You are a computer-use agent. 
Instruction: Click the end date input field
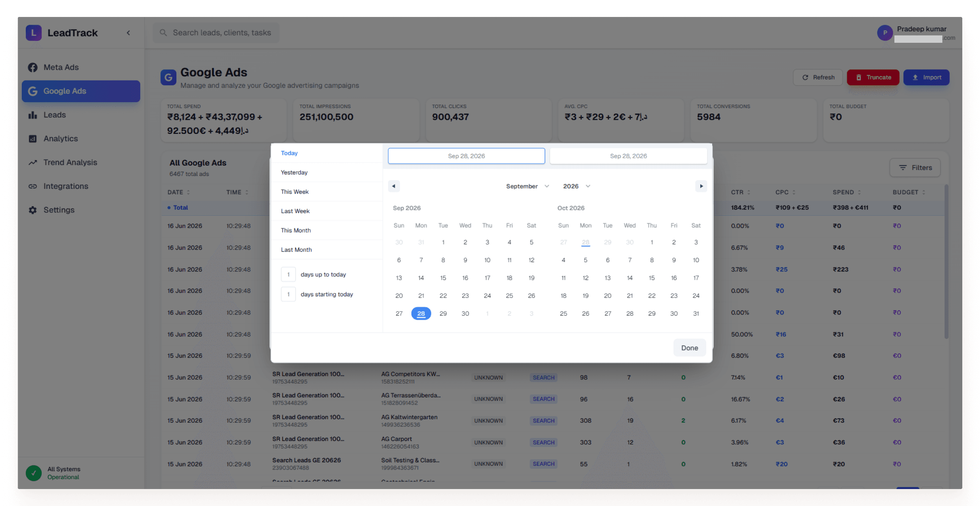628,156
